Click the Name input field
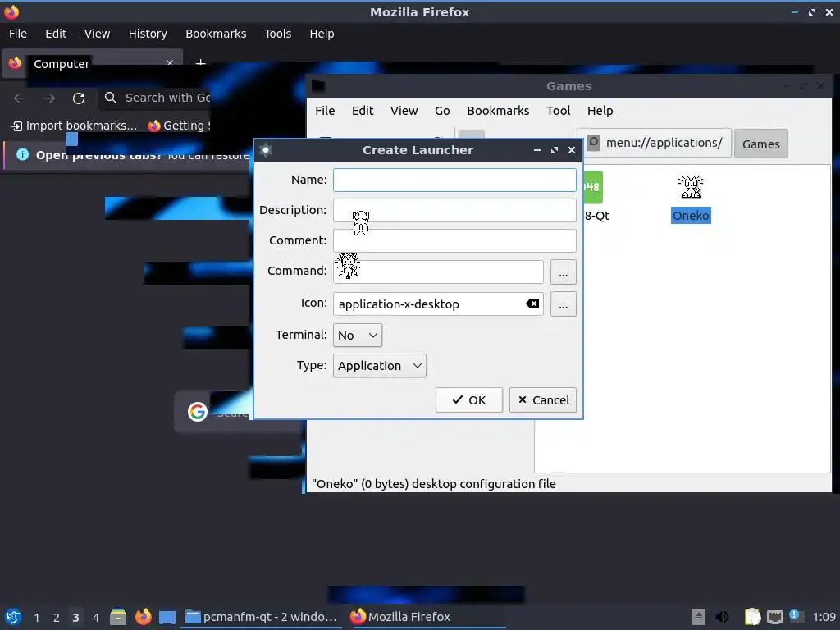Viewport: 840px width, 630px height. (x=454, y=180)
